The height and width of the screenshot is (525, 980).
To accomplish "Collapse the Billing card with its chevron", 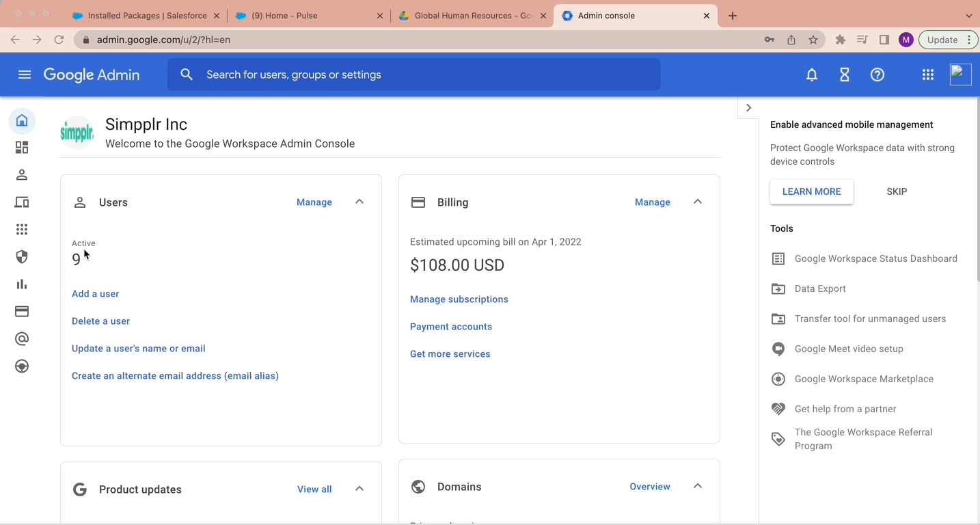I will 698,202.
